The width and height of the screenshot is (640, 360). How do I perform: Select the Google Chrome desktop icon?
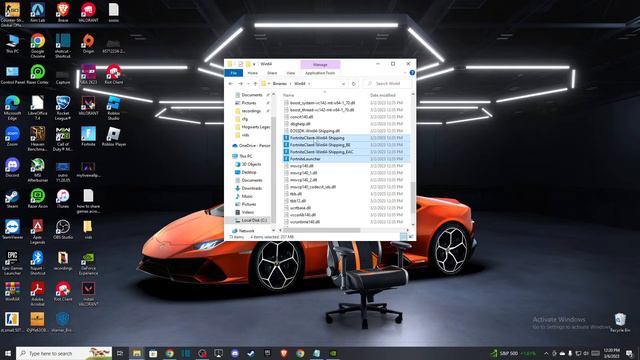[38, 45]
